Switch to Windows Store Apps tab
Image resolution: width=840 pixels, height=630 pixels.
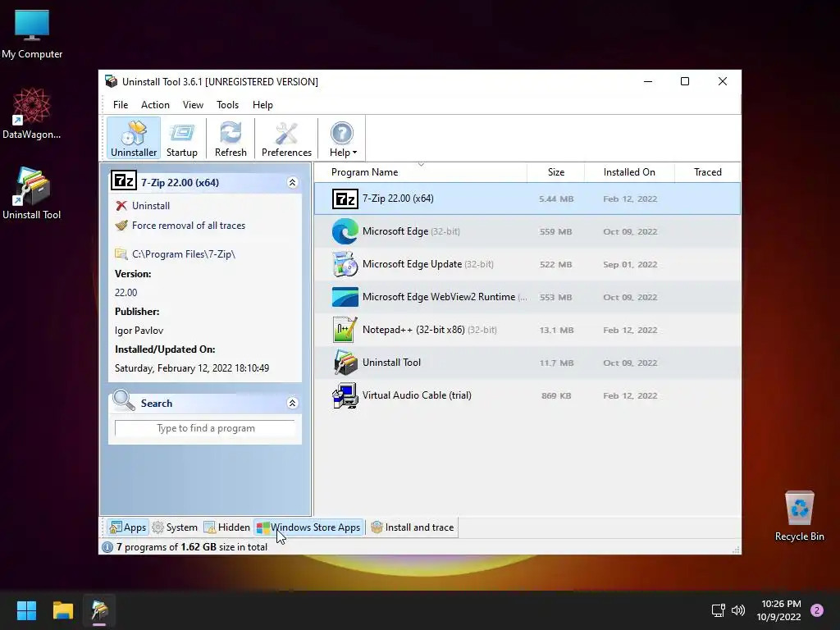(308, 527)
